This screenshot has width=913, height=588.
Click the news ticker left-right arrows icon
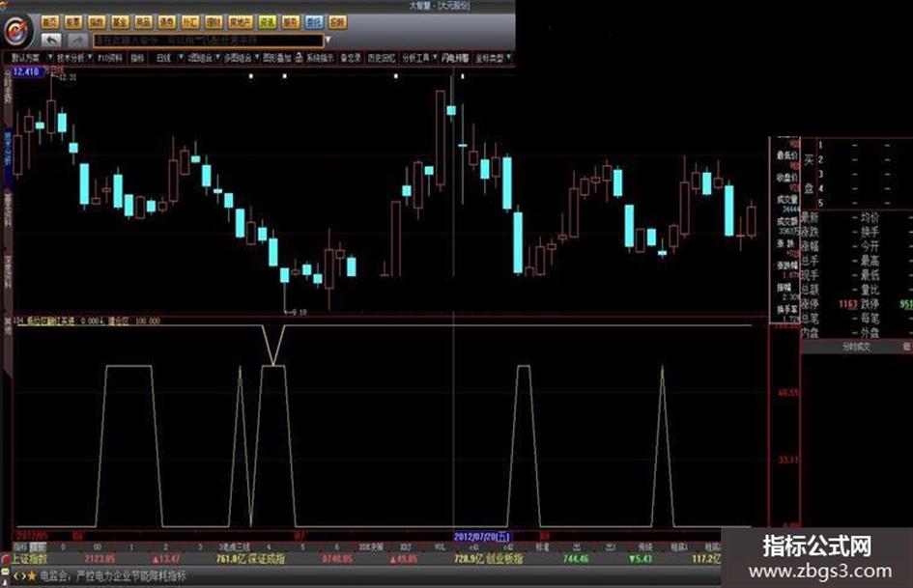[x=18, y=575]
